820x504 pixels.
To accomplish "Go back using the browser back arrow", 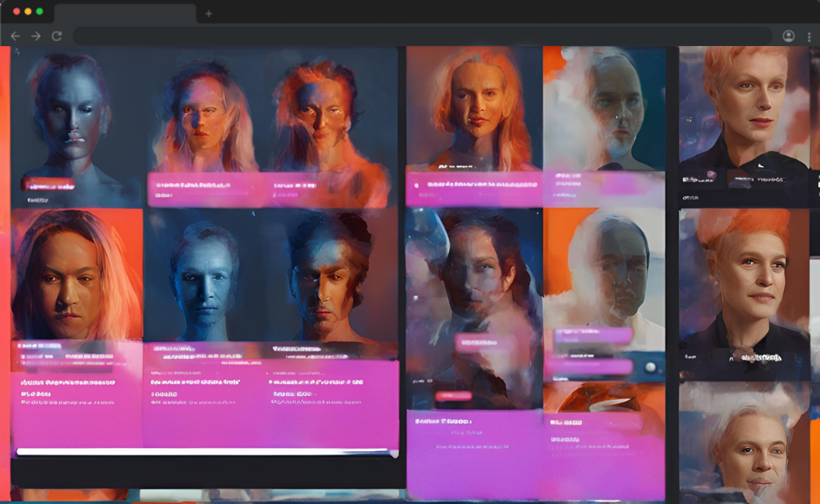I will click(x=15, y=36).
